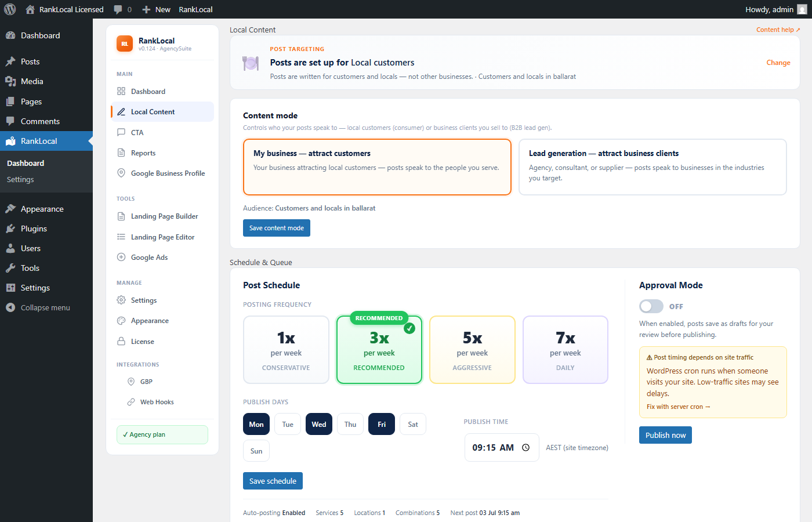The height and width of the screenshot is (522, 812).
Task: Click the Reports document icon
Action: pyautogui.click(x=121, y=153)
